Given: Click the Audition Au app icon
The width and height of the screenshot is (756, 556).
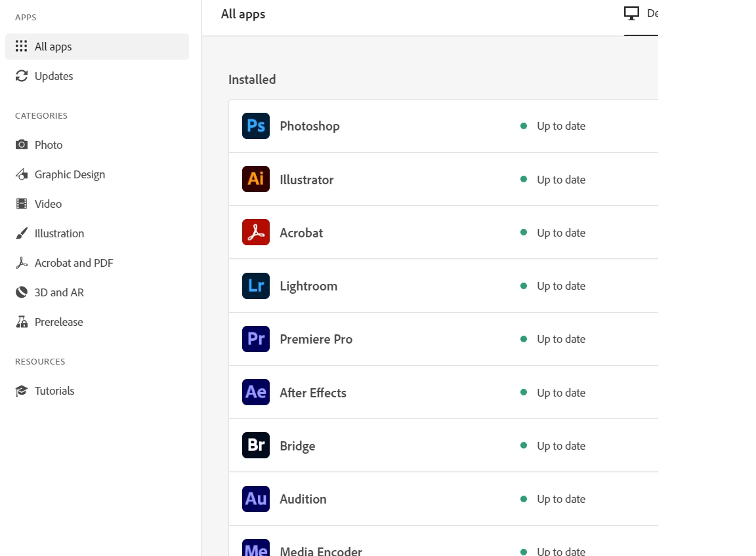Looking at the screenshot, I should (255, 499).
